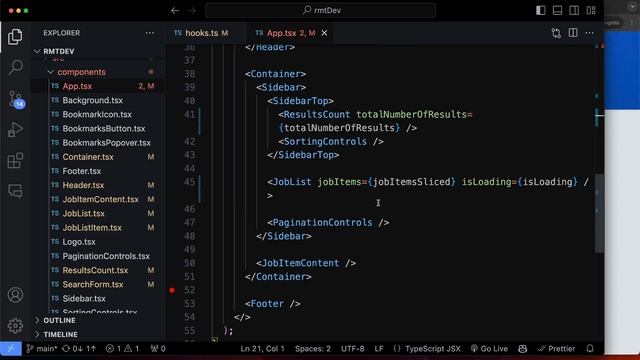Open editor more actions ellipsis
640x360 pixels.
point(589,33)
